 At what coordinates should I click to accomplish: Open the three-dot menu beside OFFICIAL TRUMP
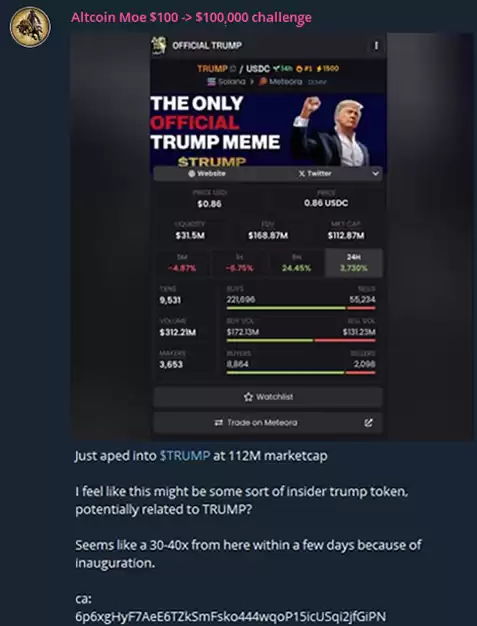(376, 46)
